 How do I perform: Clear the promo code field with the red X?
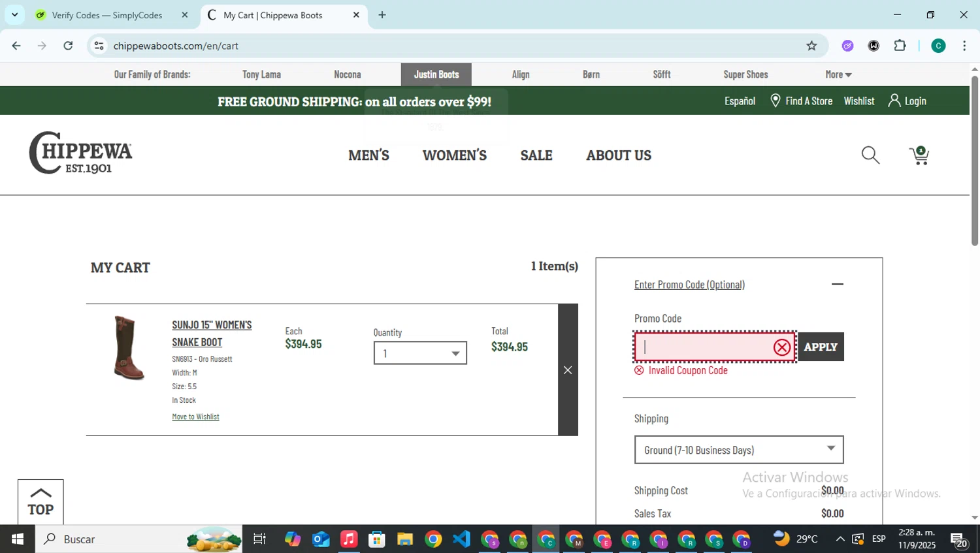(781, 347)
